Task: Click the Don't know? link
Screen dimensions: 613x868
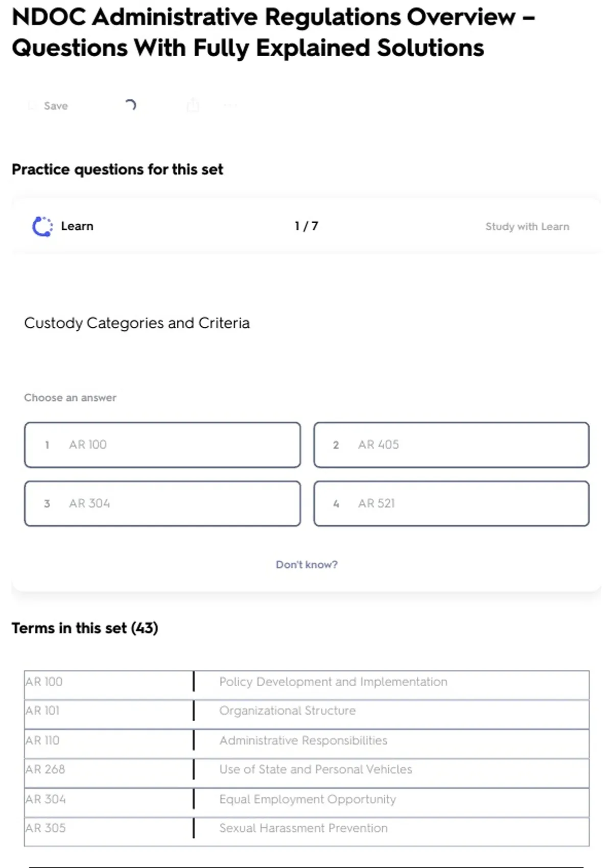Action: [306, 565]
